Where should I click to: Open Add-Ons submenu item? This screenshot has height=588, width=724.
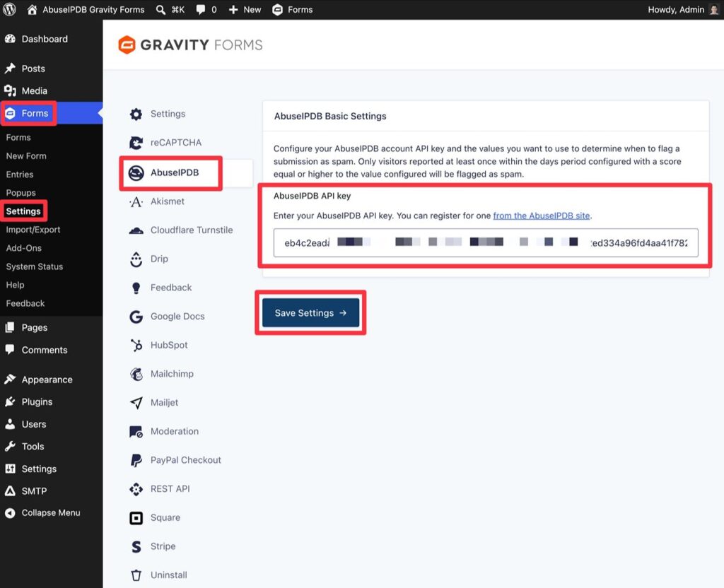click(x=23, y=248)
